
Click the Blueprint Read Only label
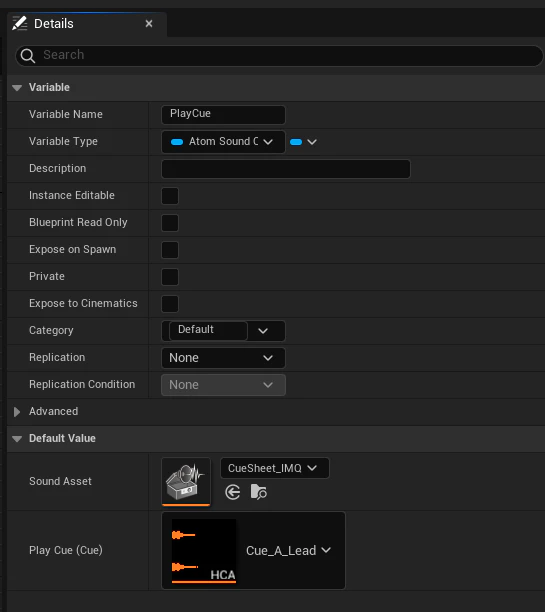click(x=78, y=222)
